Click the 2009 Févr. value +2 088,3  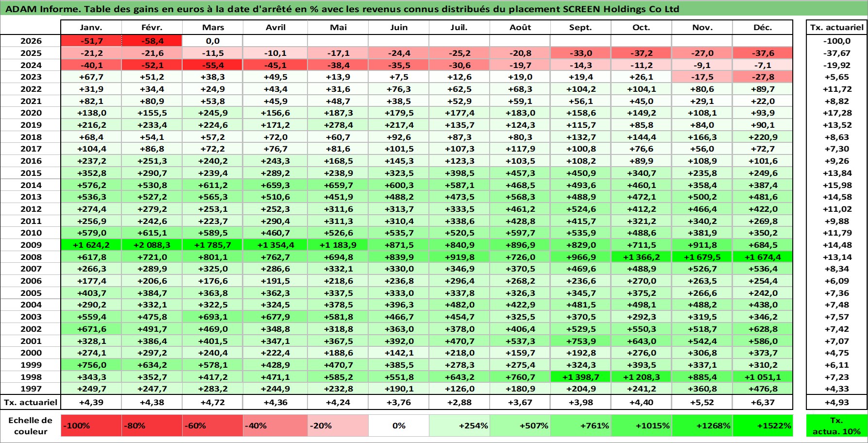(x=152, y=245)
